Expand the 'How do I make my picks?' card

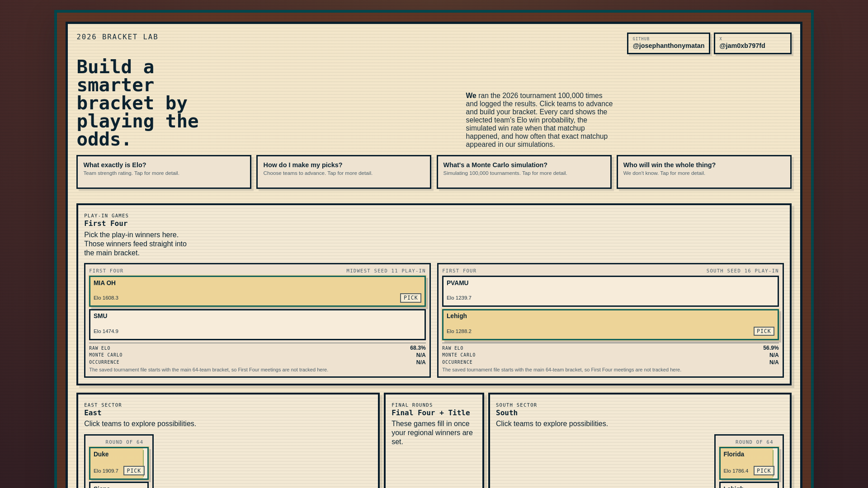click(344, 172)
